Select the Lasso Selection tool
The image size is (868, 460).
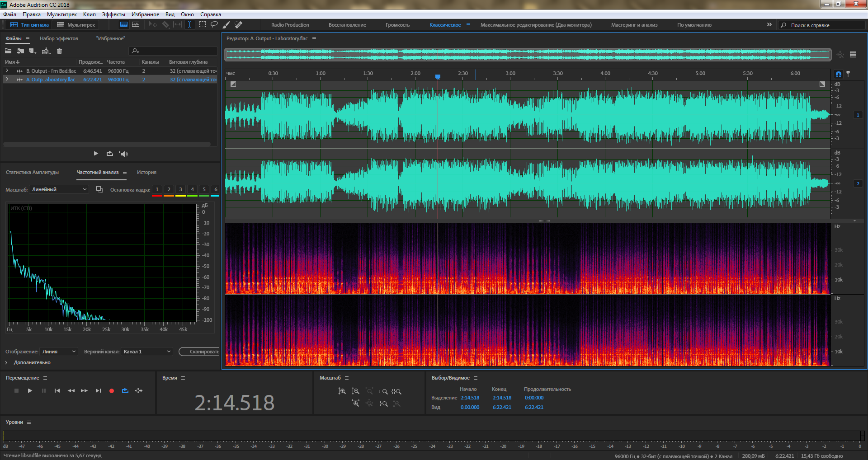pyautogui.click(x=214, y=25)
